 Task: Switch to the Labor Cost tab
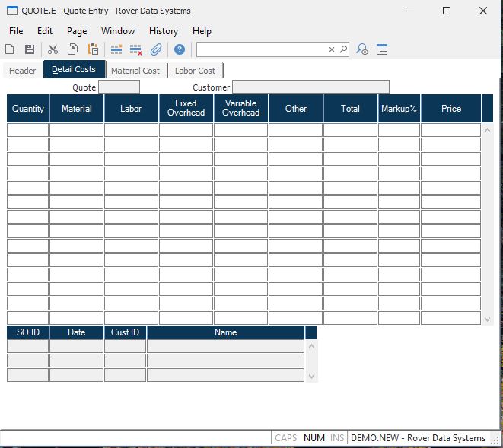tap(196, 71)
